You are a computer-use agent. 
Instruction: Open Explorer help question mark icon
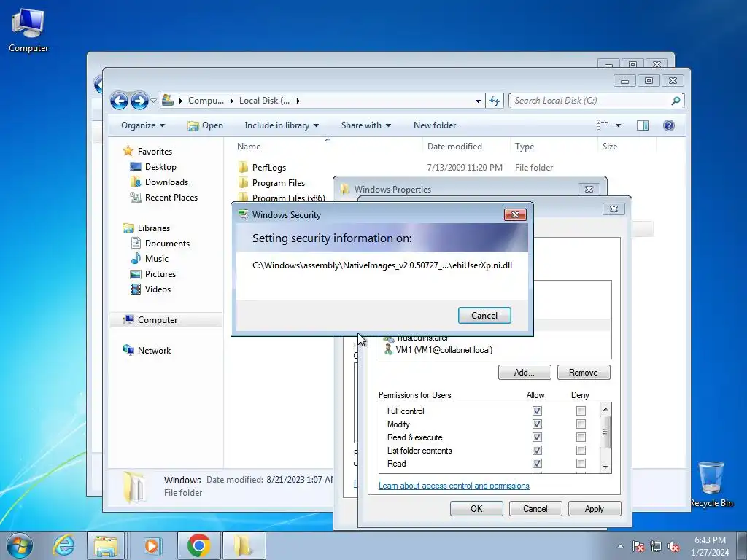click(669, 125)
